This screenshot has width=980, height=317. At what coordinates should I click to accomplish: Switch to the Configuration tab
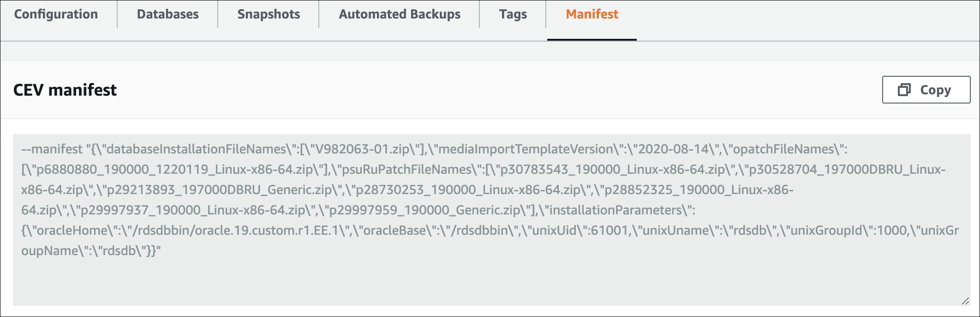56,14
